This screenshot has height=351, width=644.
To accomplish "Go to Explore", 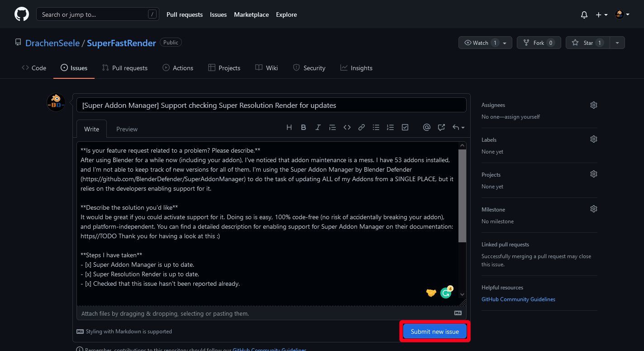I will coord(286,14).
